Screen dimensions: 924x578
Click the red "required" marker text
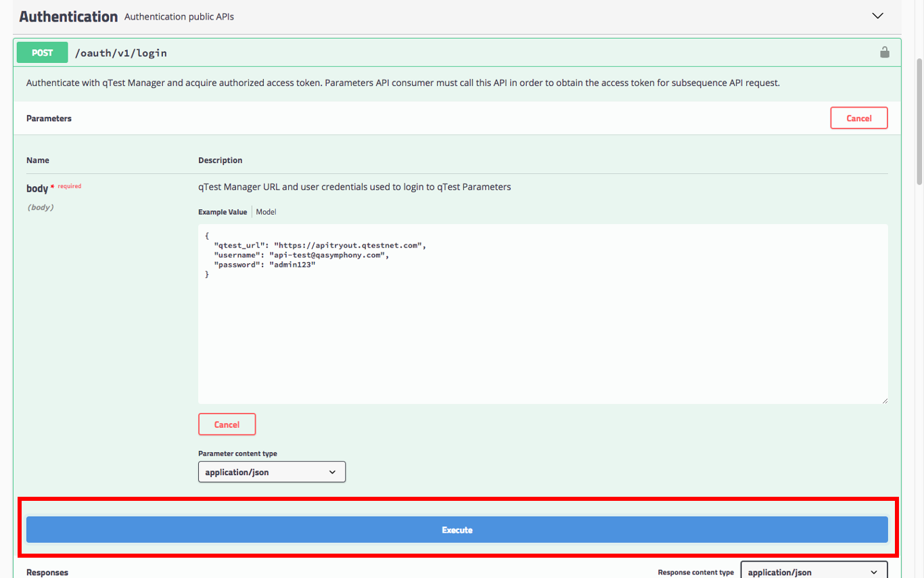coord(70,186)
